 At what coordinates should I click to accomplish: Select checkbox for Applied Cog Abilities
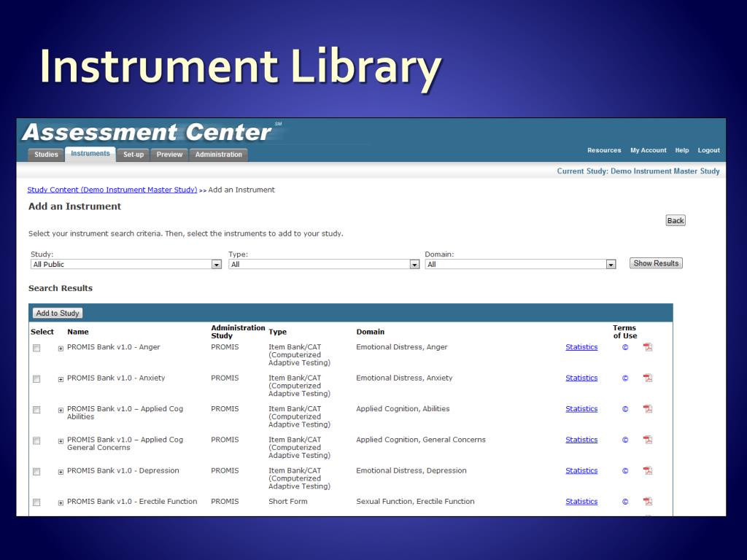(x=36, y=410)
